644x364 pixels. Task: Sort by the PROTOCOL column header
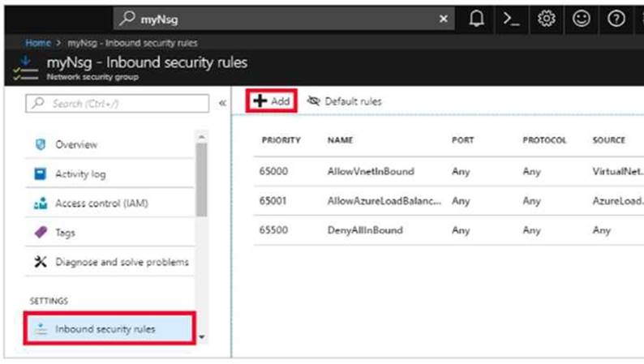click(544, 140)
